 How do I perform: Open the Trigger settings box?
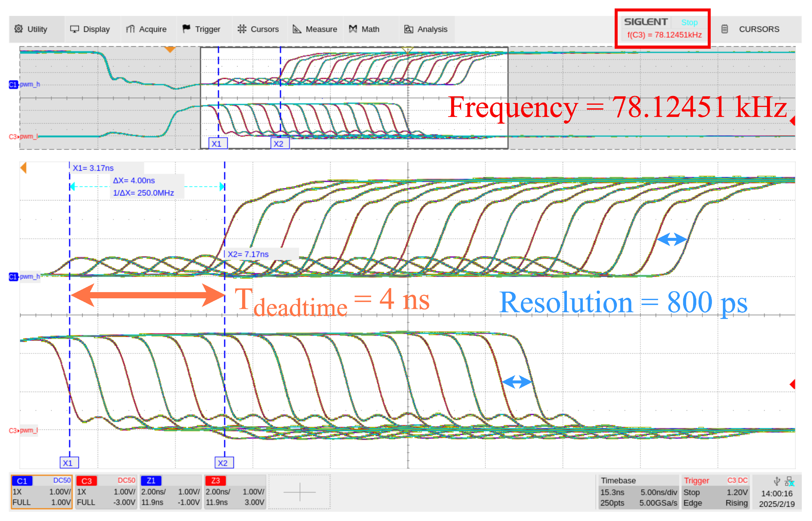coord(715,492)
